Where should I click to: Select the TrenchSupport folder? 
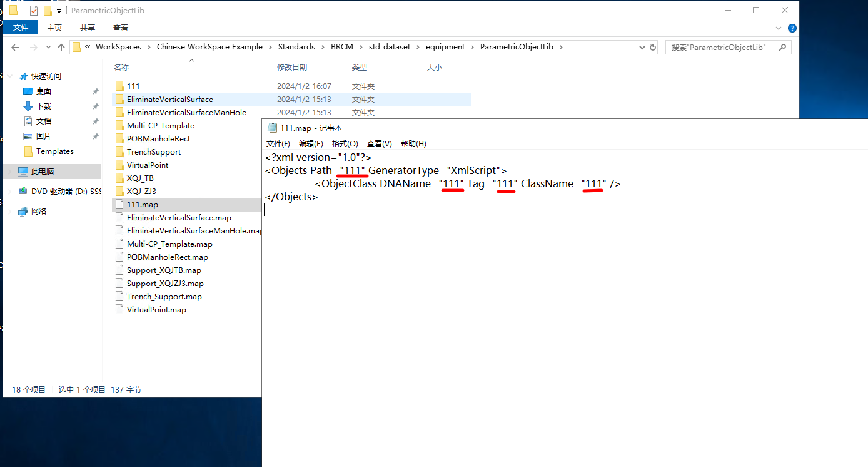[153, 152]
